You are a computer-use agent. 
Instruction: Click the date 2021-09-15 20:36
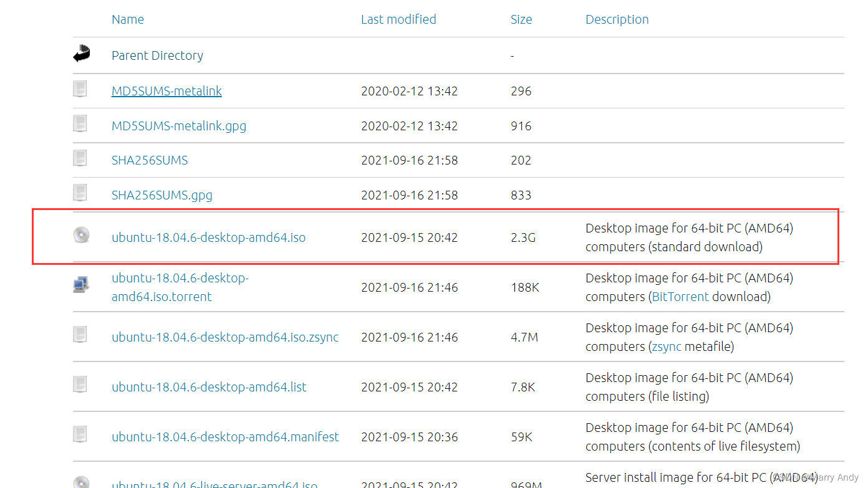pos(409,437)
